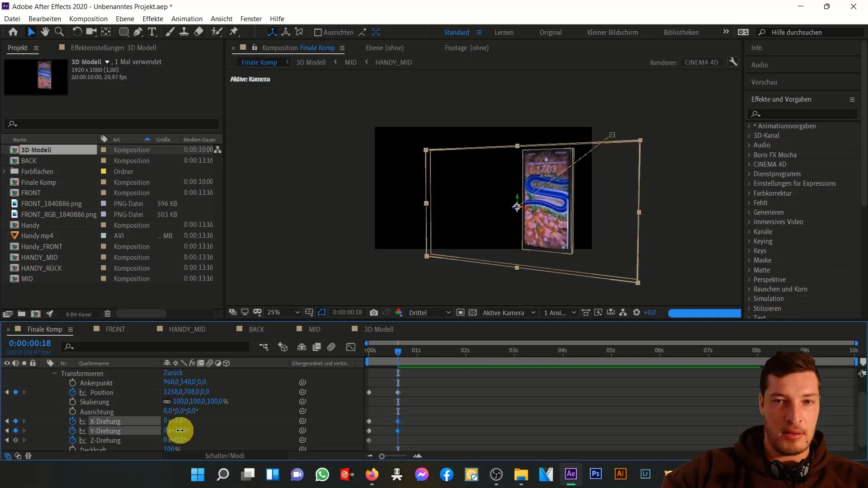This screenshot has width=868, height=488.
Task: Expand the Transformieren properties group
Action: (54, 372)
